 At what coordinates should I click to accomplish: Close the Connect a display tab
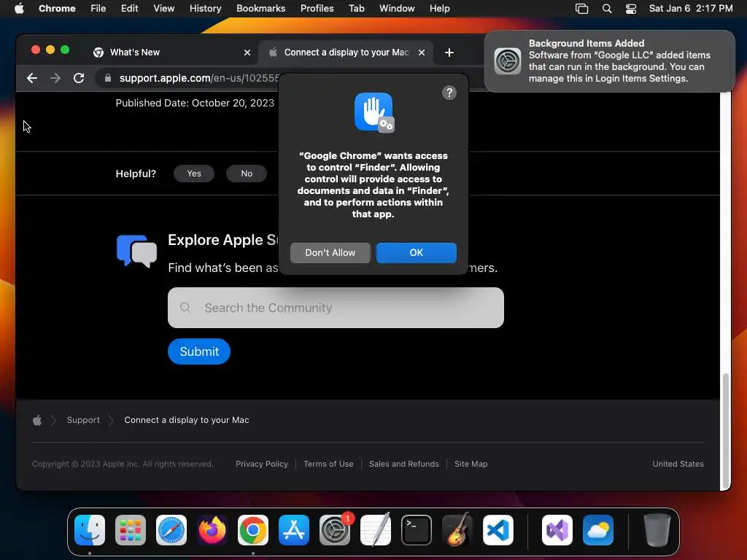[x=421, y=52]
